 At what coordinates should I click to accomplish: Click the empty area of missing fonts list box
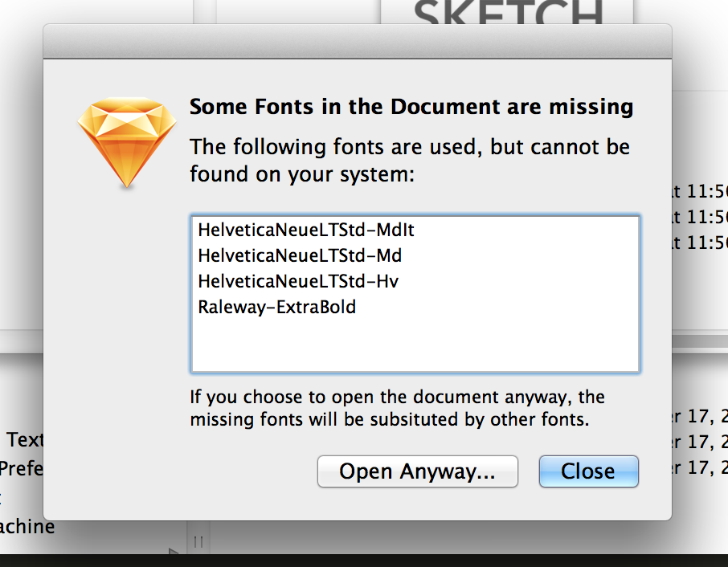[x=415, y=345]
